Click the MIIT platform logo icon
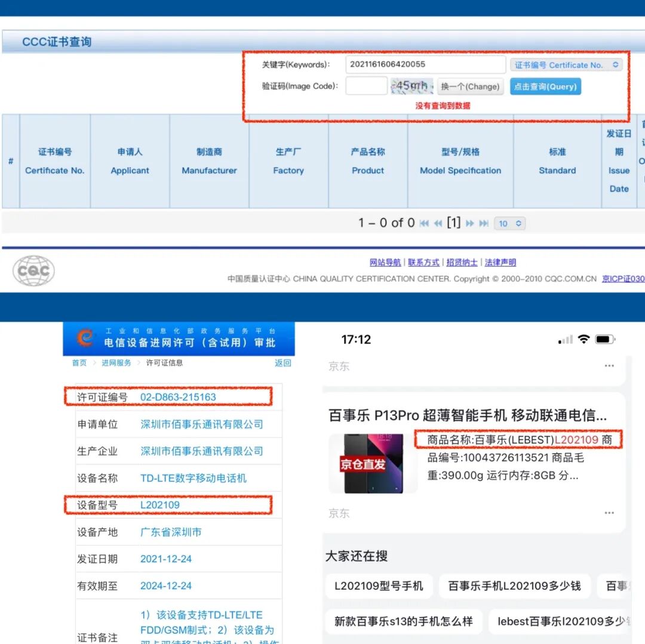The image size is (645, 644). click(x=85, y=338)
